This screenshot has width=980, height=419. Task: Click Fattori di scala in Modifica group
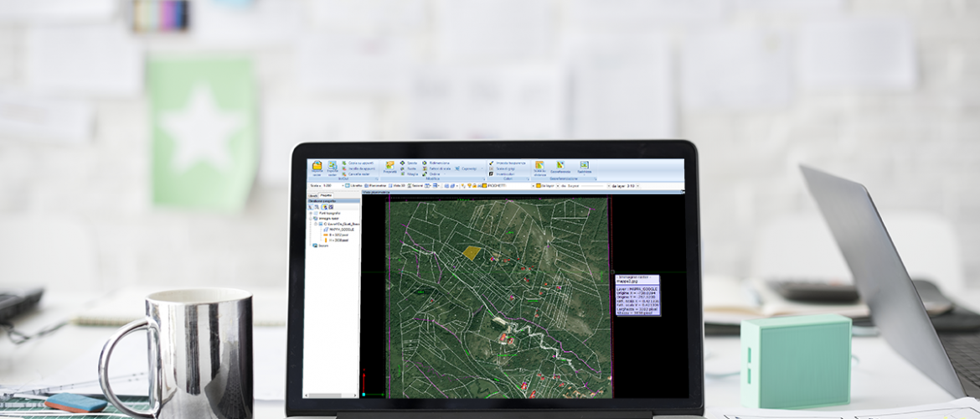(x=437, y=168)
